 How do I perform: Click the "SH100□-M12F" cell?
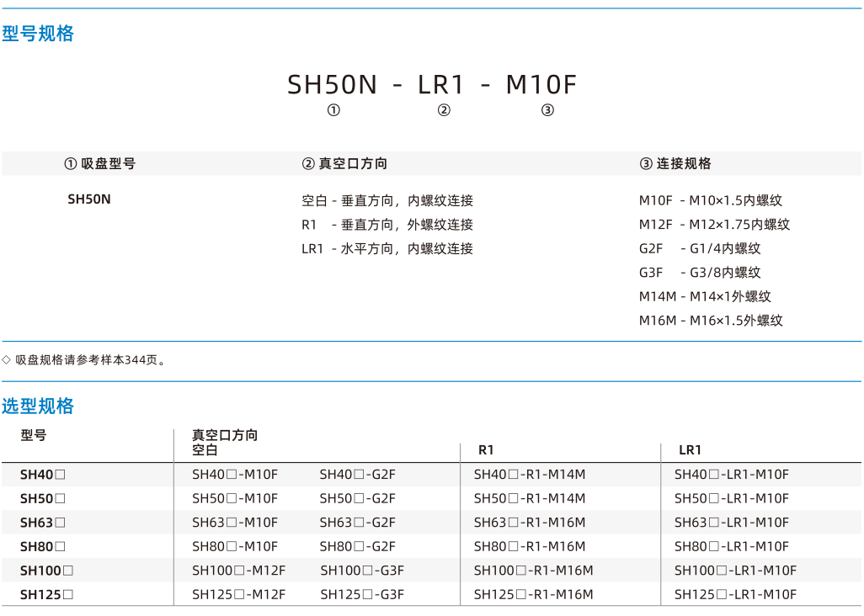[x=239, y=571]
